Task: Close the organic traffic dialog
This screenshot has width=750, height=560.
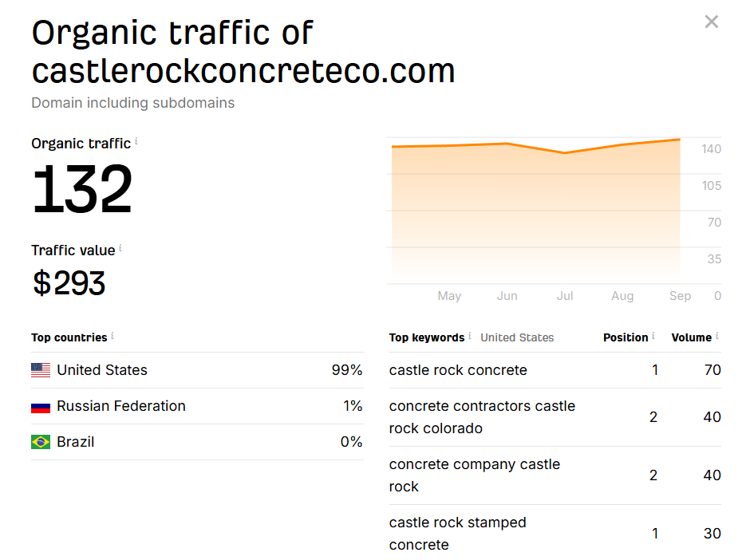Action: [712, 22]
